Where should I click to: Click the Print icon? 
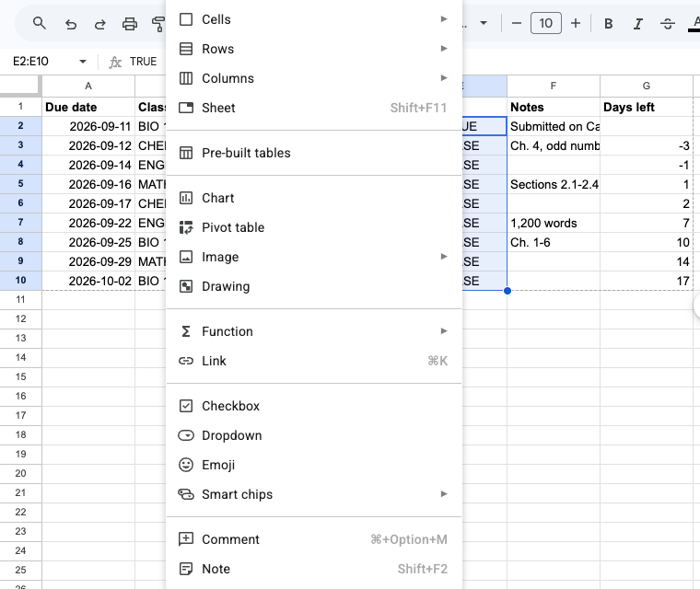click(x=130, y=23)
